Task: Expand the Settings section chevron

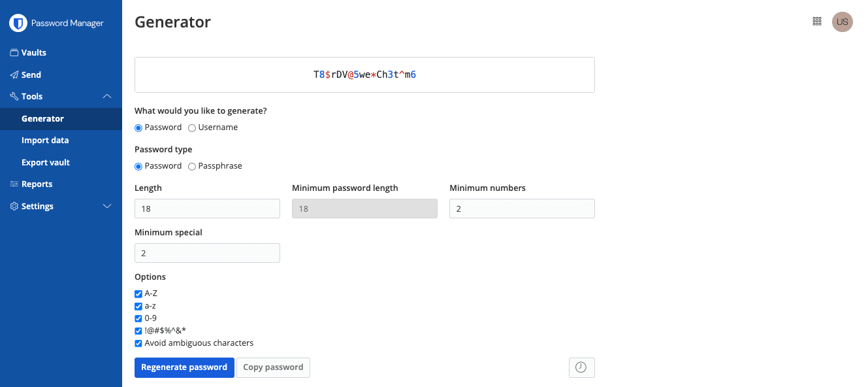Action: (x=108, y=207)
